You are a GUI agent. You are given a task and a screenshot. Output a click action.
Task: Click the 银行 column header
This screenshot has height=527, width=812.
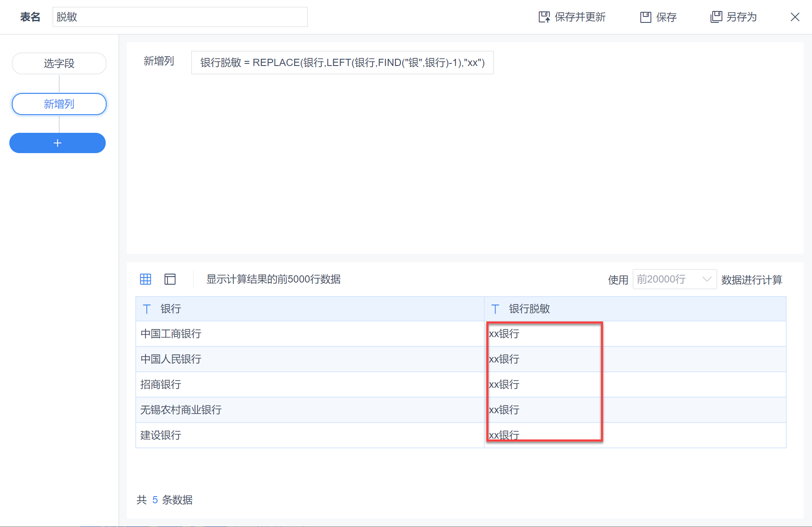[171, 309]
